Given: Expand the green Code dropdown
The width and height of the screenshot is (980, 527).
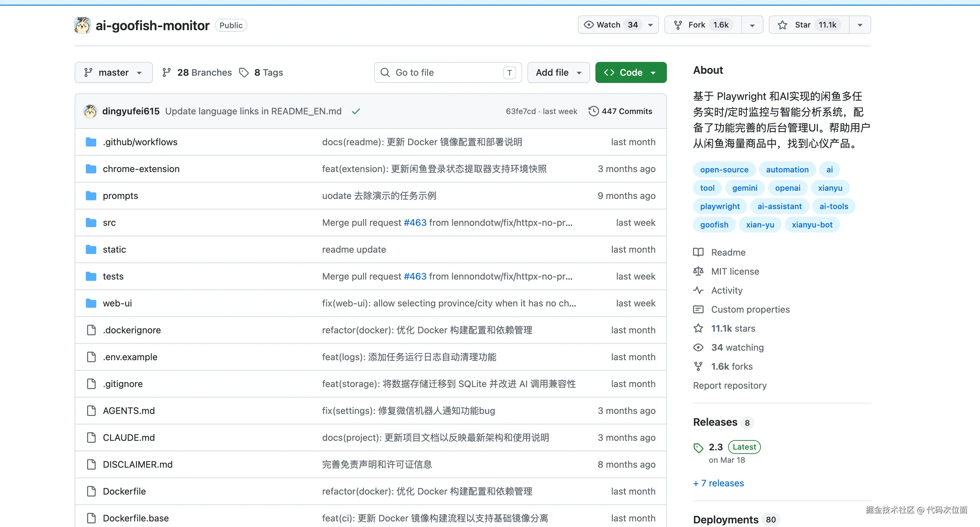Looking at the screenshot, I should pyautogui.click(x=631, y=72).
